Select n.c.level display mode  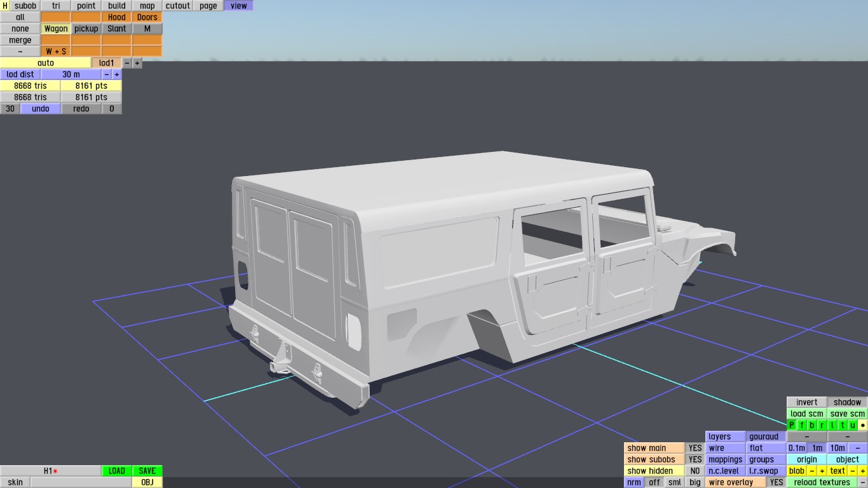[x=726, y=471]
